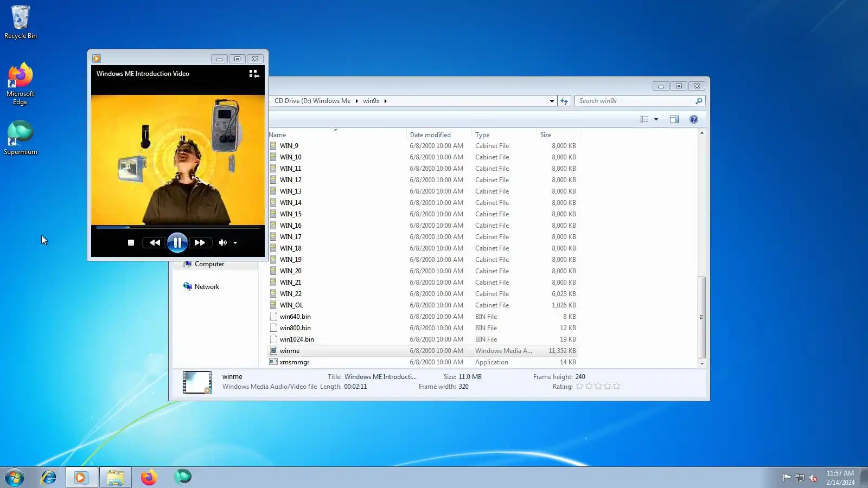Open the view options dropdown arrow
Image resolution: width=868 pixels, height=488 pixels.
656,119
